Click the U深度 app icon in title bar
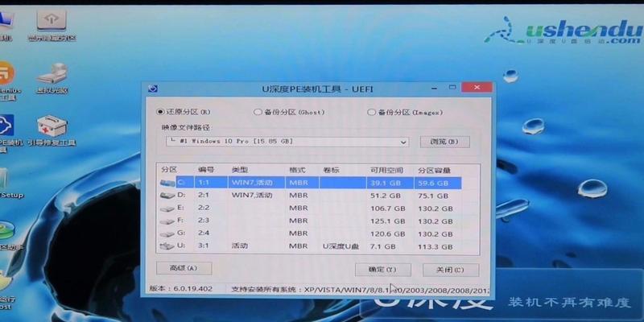 [152, 89]
